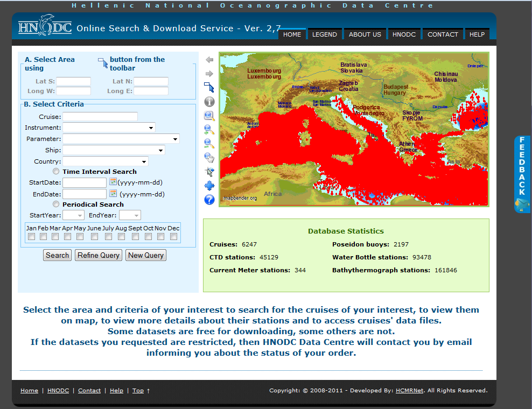Open the EndYear dropdown
532x409 pixels.
point(130,215)
